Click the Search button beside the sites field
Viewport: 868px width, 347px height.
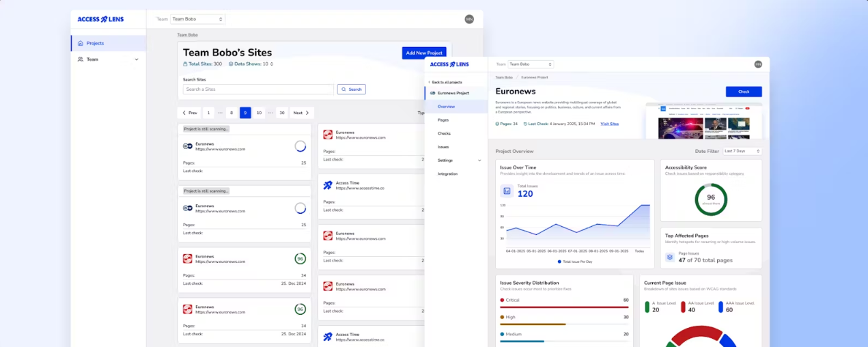point(352,89)
